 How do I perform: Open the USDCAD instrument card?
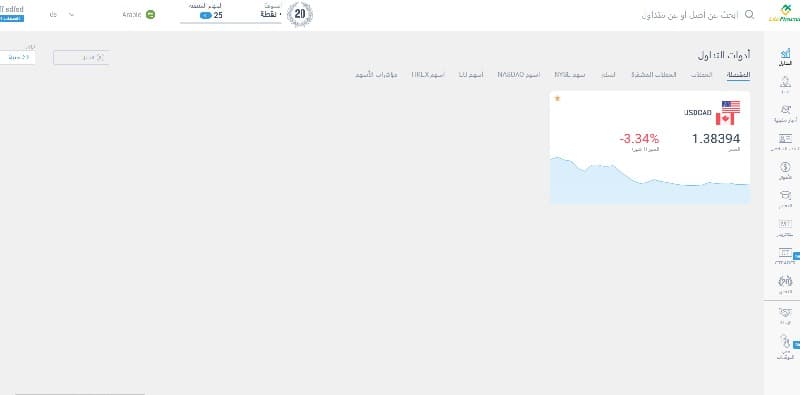click(x=649, y=147)
